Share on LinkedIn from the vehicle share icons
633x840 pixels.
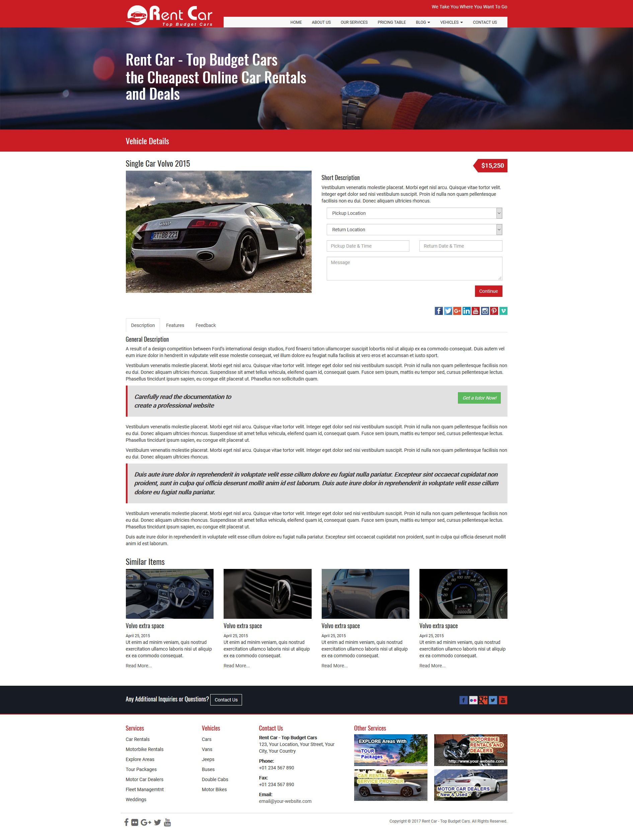click(466, 311)
